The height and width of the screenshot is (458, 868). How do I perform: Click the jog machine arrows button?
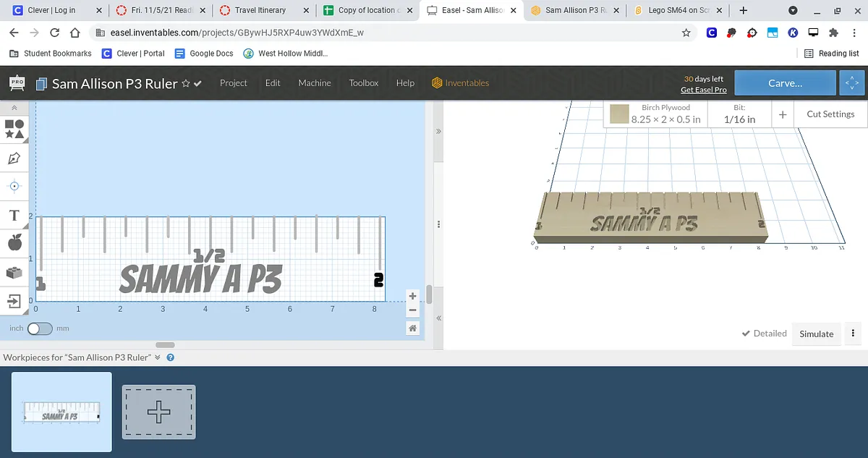[x=852, y=83]
